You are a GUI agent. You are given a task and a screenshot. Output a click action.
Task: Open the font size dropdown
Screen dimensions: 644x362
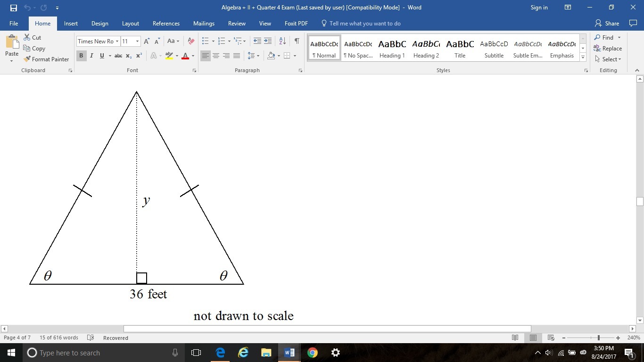137,41
